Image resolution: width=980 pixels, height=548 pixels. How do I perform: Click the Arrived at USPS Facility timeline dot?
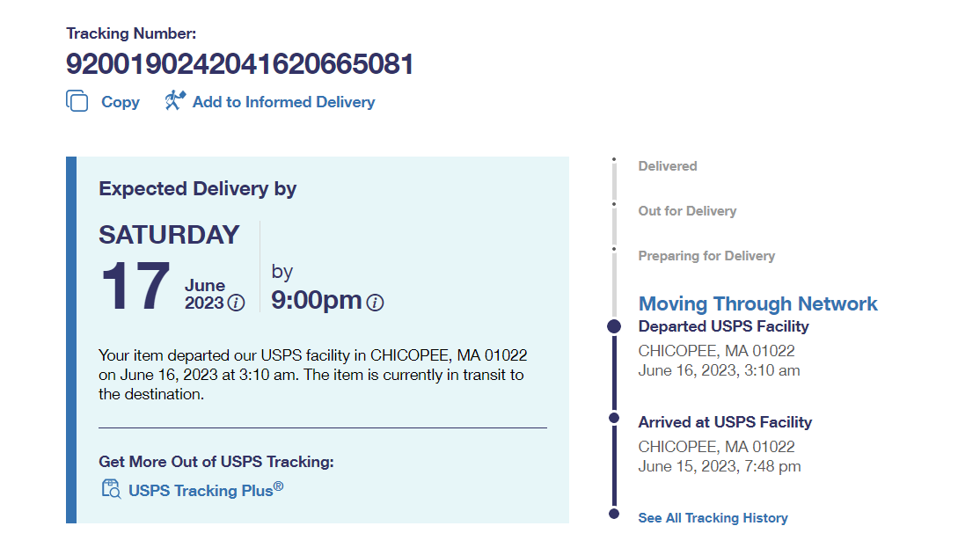click(x=614, y=418)
